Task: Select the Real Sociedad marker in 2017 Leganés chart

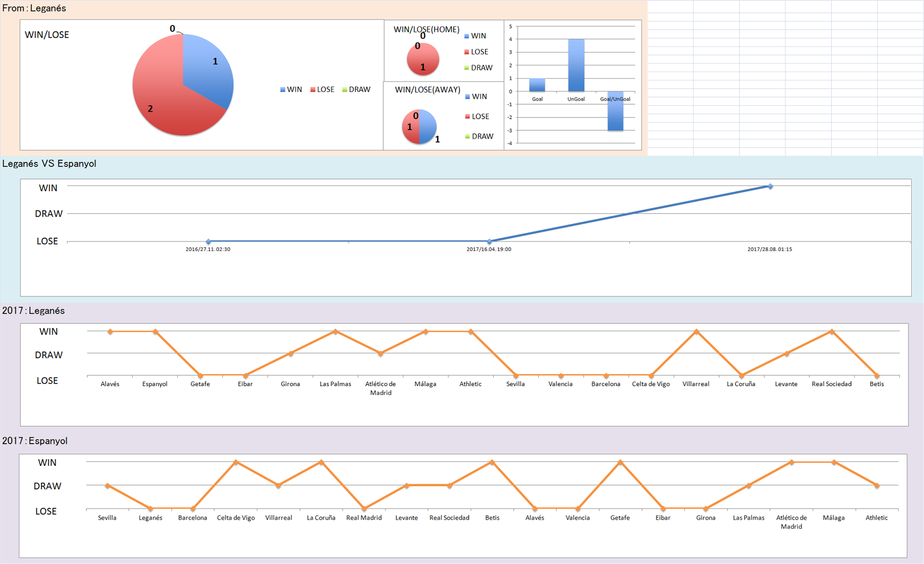Action: point(832,332)
